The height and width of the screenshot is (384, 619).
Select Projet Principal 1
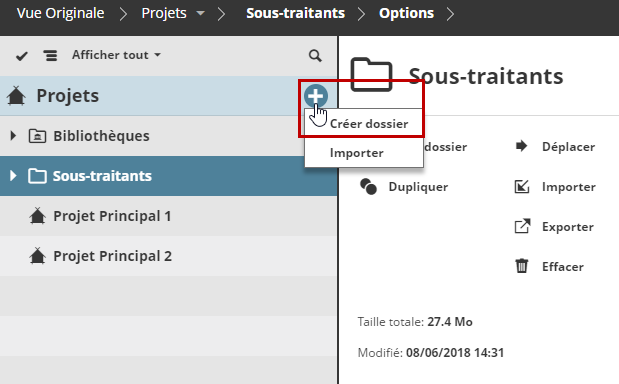(169, 216)
